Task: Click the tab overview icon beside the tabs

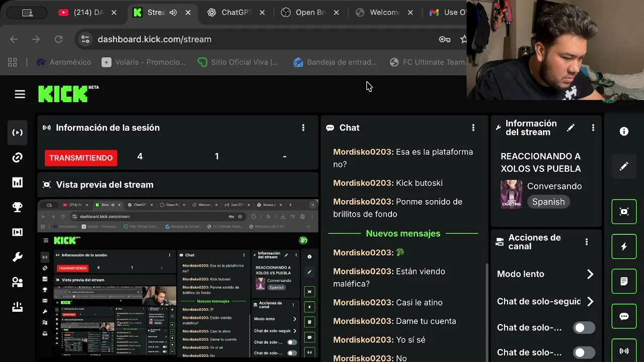Action: tap(28, 13)
